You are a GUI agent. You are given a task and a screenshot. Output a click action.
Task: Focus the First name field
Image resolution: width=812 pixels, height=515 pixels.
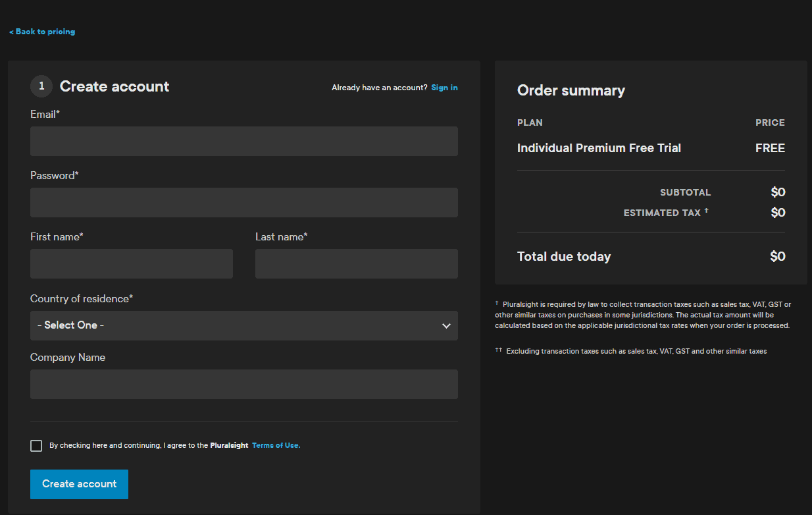coord(131,263)
